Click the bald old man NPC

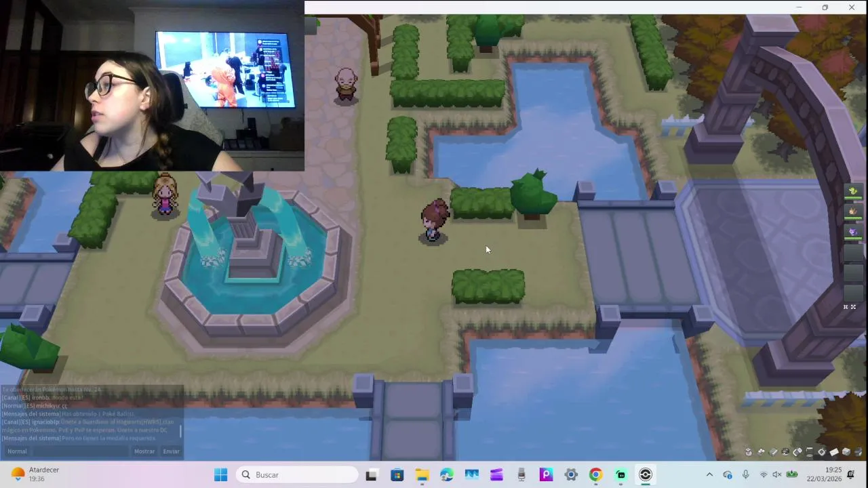(346, 85)
